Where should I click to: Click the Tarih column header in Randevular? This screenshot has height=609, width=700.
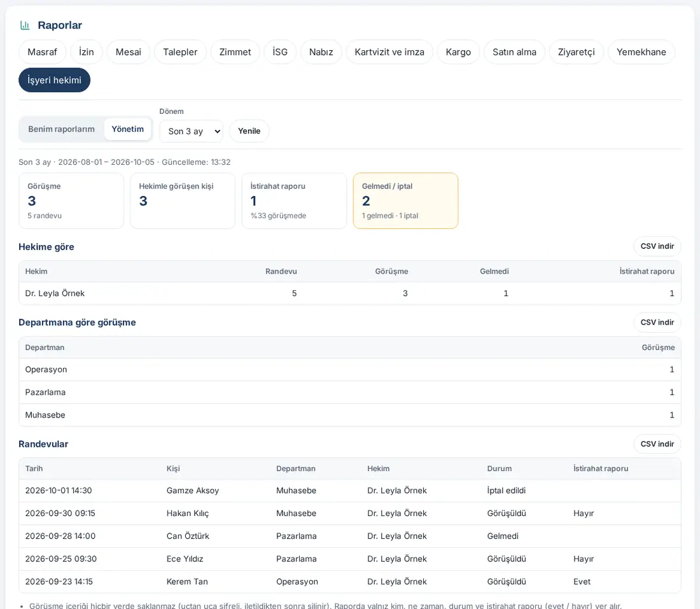(x=34, y=468)
